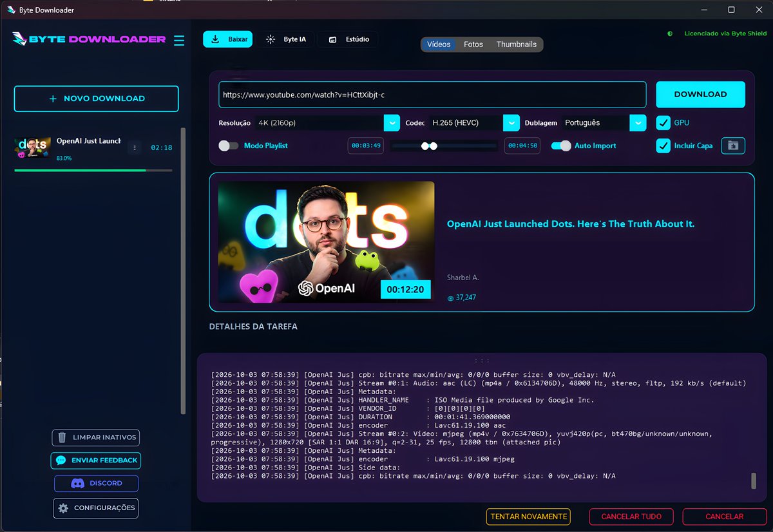This screenshot has width=773, height=532.
Task: Click the folder icon next to Incluir Capa
Action: click(733, 146)
